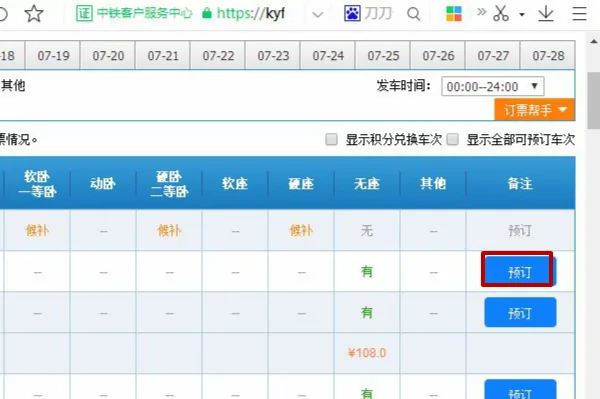
Task: Select the 07-25 date tab
Action: click(383, 56)
